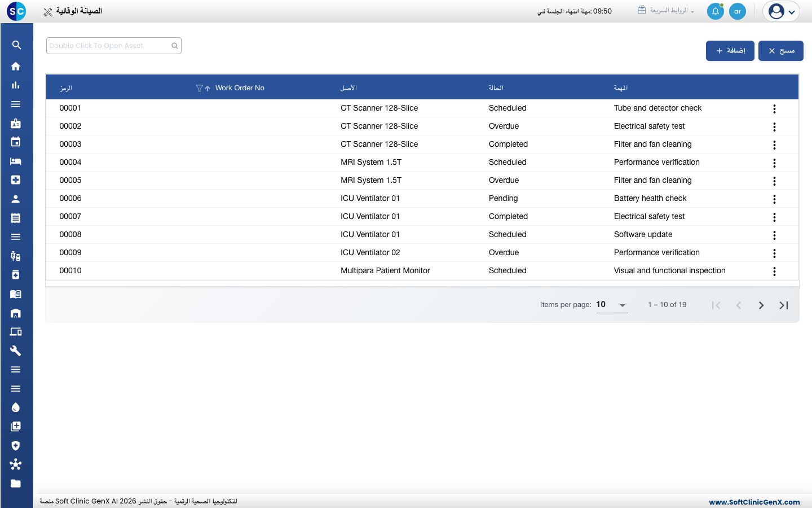Screen dimensions: 812x508
Task: Open the bar chart dashboard icon
Action: 16,85
